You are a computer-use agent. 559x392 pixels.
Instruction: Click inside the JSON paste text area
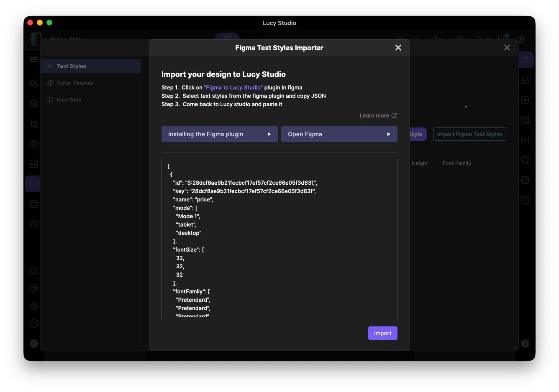pyautogui.click(x=279, y=239)
